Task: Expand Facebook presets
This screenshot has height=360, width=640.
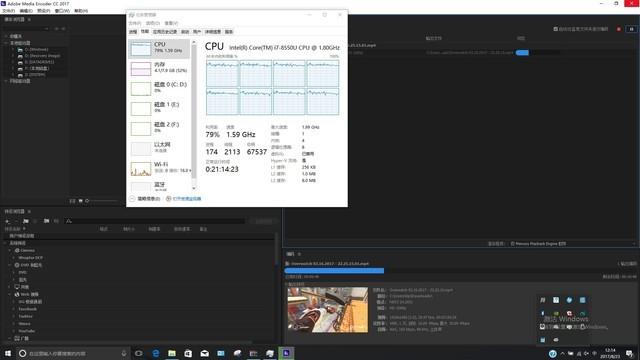Action: point(14,309)
